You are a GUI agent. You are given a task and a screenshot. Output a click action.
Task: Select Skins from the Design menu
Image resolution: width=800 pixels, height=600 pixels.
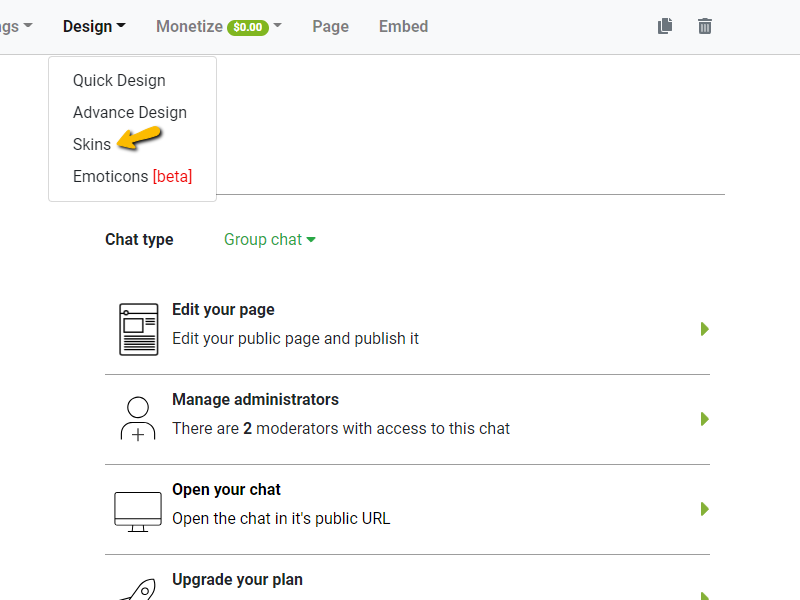(x=92, y=145)
